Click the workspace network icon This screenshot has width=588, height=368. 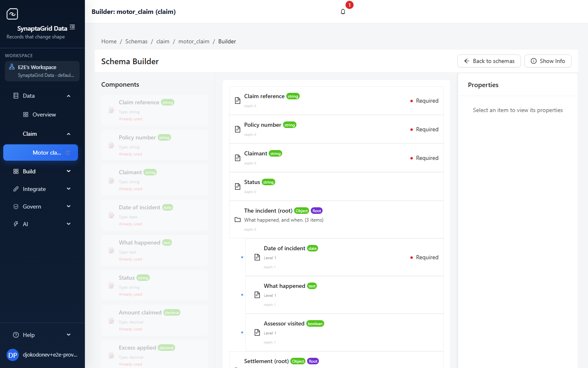[x=12, y=67]
